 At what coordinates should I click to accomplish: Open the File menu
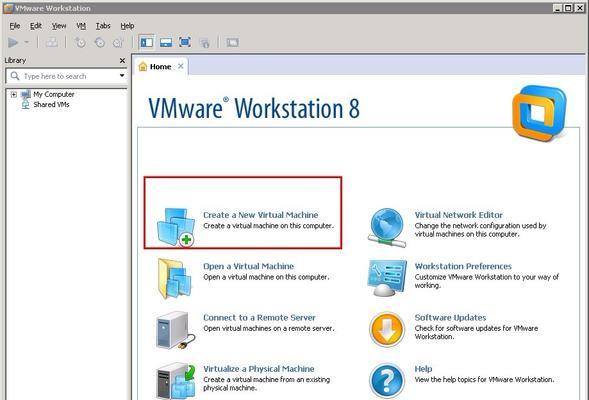(15, 26)
